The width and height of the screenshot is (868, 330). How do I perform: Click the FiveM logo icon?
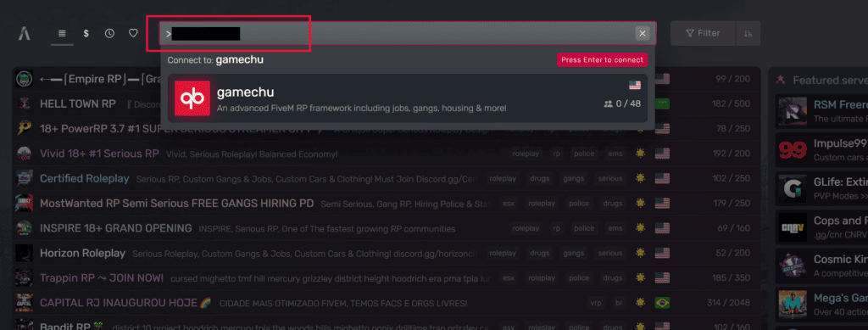click(24, 33)
